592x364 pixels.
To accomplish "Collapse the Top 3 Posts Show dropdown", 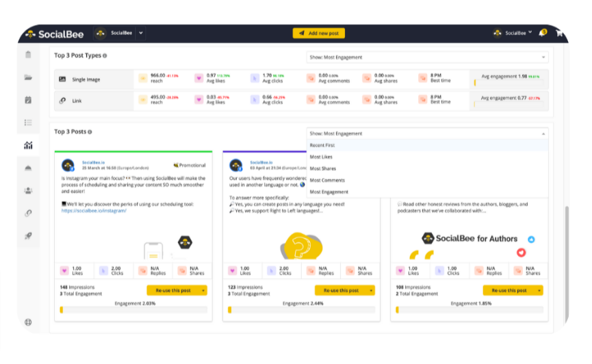I will click(427, 133).
